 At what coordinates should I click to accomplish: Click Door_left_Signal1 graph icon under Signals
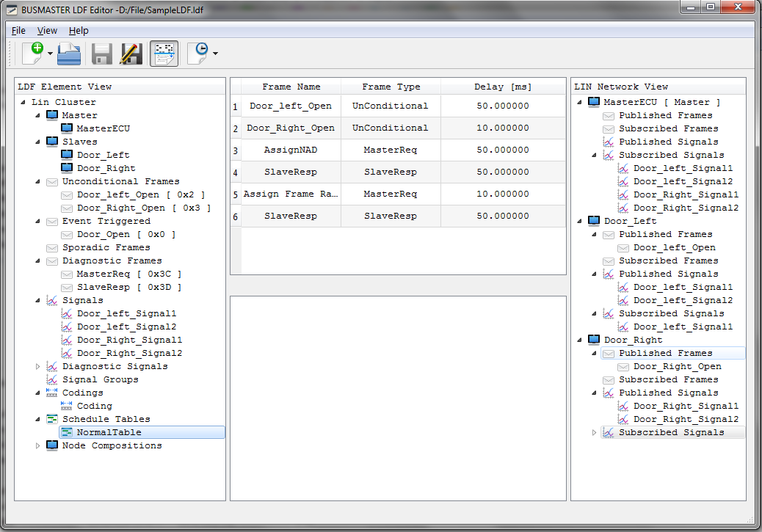[67, 313]
